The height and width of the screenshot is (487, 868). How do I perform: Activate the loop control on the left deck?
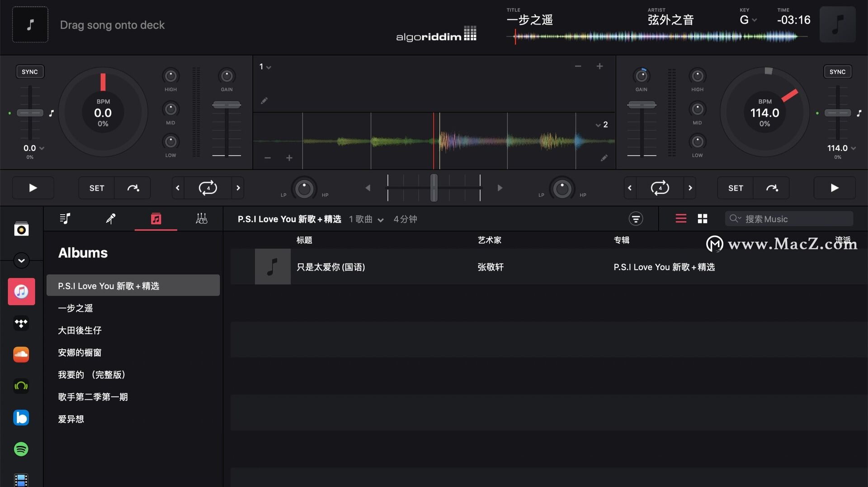207,187
